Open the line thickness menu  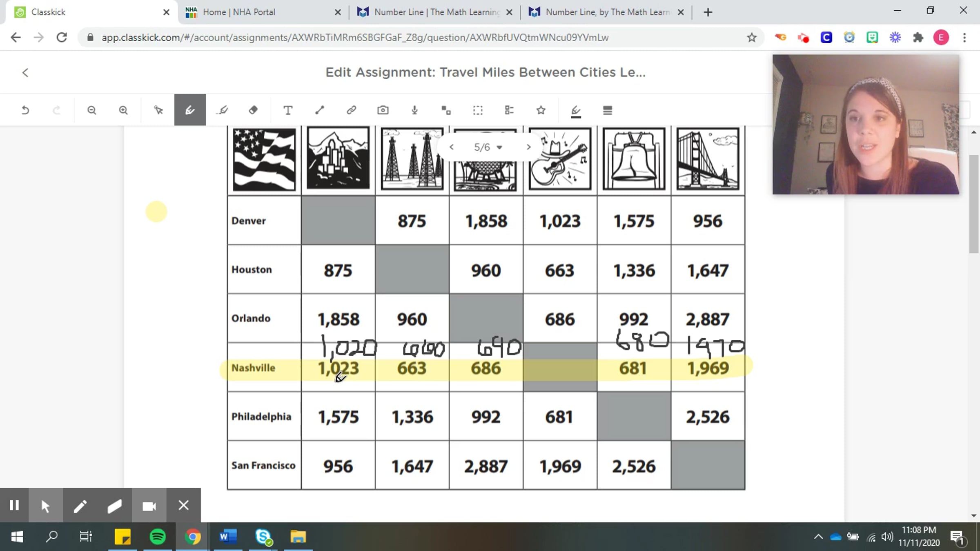[607, 110]
